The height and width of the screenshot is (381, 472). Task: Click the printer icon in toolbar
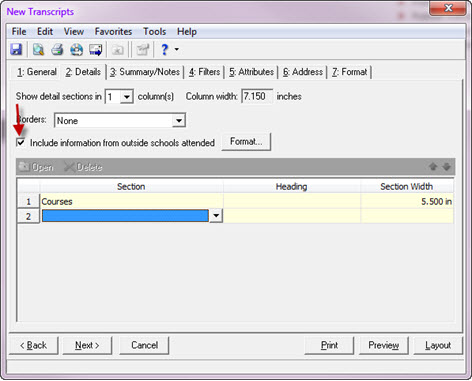coord(57,50)
